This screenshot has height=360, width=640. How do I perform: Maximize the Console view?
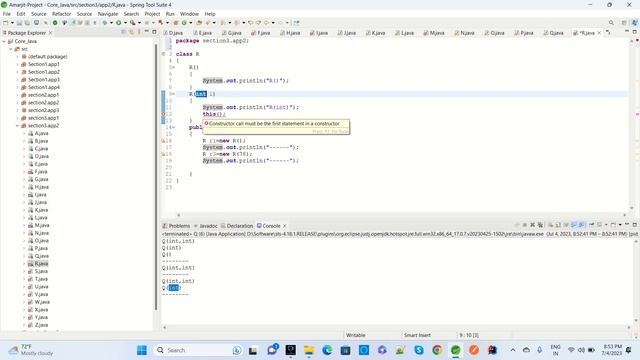[635, 224]
